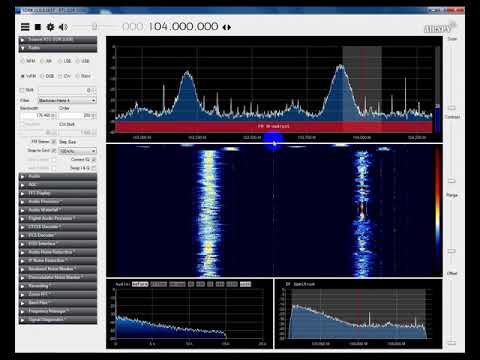This screenshot has width=480, height=360.
Task: Click the tuning arrows beside the frequency
Action: point(227,27)
